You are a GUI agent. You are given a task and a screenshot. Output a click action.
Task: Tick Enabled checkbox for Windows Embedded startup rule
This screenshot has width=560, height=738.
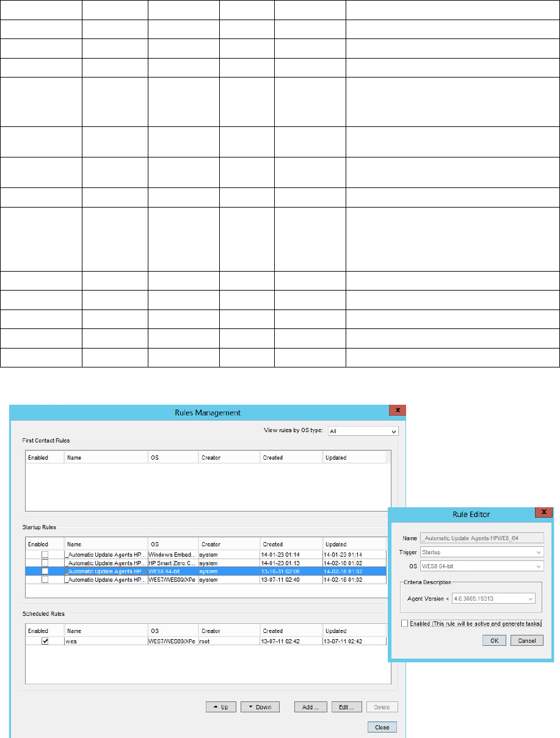tap(45, 554)
